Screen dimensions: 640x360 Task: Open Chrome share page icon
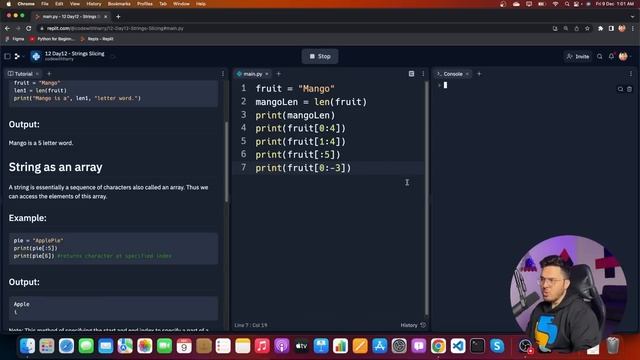(x=577, y=28)
